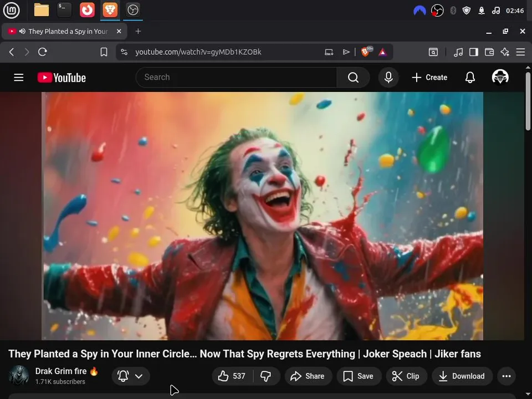Click the video title text

(x=244, y=354)
